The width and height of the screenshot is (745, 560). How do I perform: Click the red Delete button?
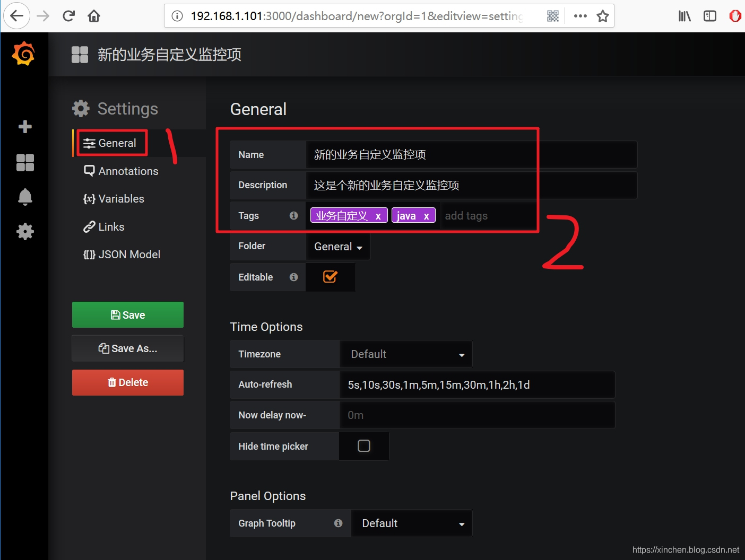point(128,382)
